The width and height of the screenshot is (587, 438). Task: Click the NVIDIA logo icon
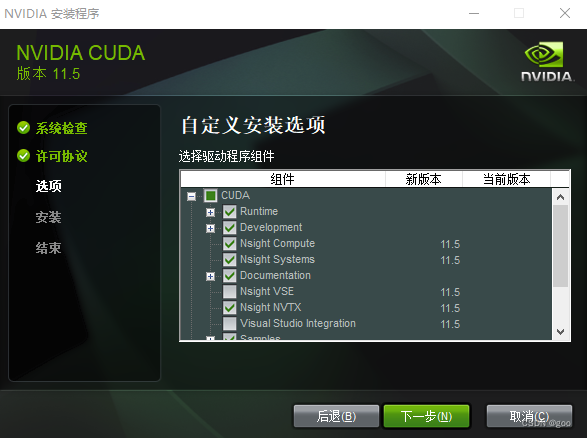click(x=547, y=61)
